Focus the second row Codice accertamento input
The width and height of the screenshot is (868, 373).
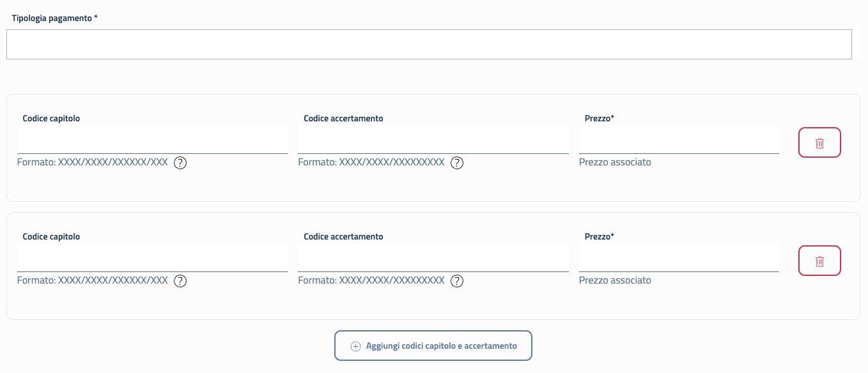[x=433, y=258]
